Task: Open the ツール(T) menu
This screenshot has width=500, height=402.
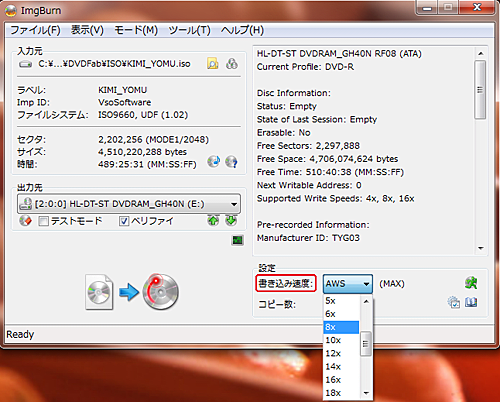Action: pyautogui.click(x=189, y=30)
